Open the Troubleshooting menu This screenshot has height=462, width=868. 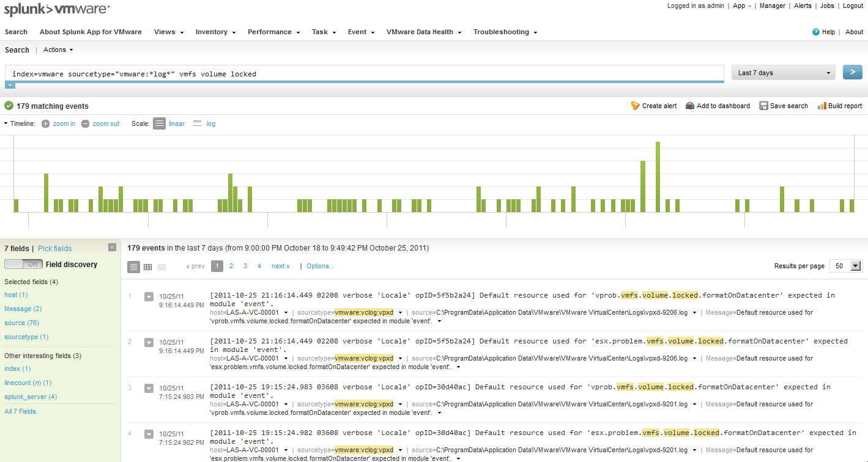click(x=505, y=32)
